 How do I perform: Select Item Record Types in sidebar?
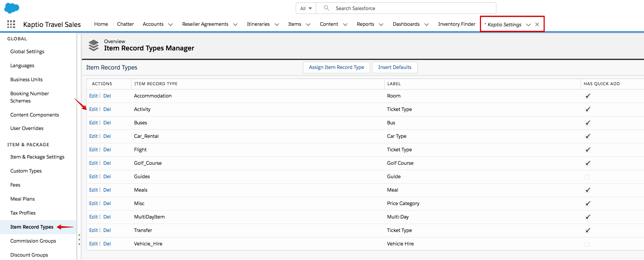32,227
